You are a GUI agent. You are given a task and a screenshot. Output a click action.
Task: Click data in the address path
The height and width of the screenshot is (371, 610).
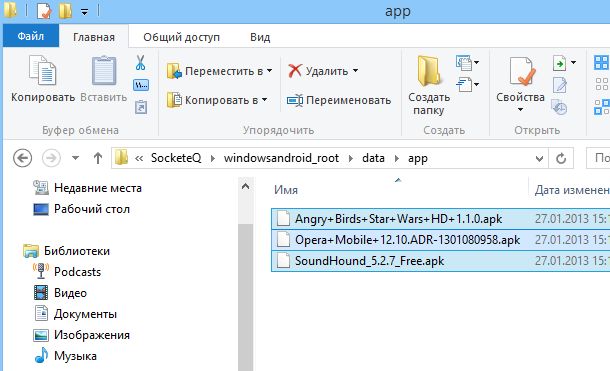pyautogui.click(x=373, y=158)
